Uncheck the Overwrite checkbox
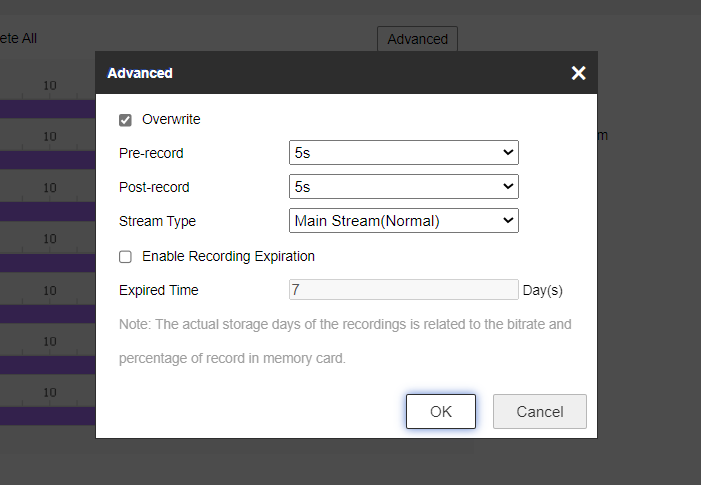The width and height of the screenshot is (701, 485). 125,120
